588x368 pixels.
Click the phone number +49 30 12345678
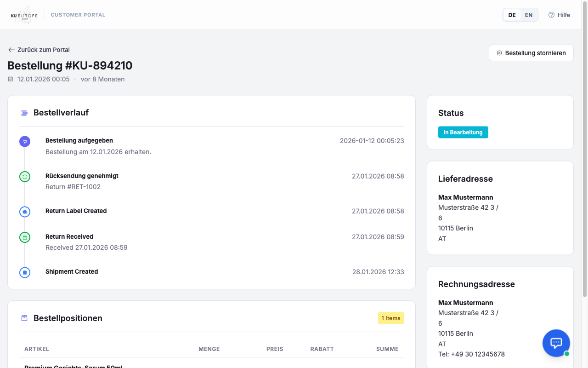pos(478,354)
